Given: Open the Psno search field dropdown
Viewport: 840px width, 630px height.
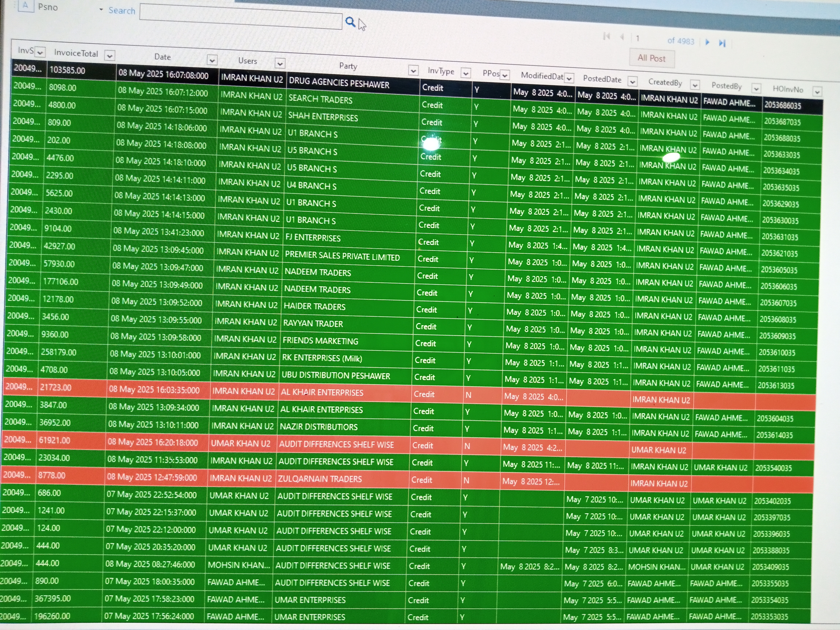Looking at the screenshot, I should click(101, 9).
